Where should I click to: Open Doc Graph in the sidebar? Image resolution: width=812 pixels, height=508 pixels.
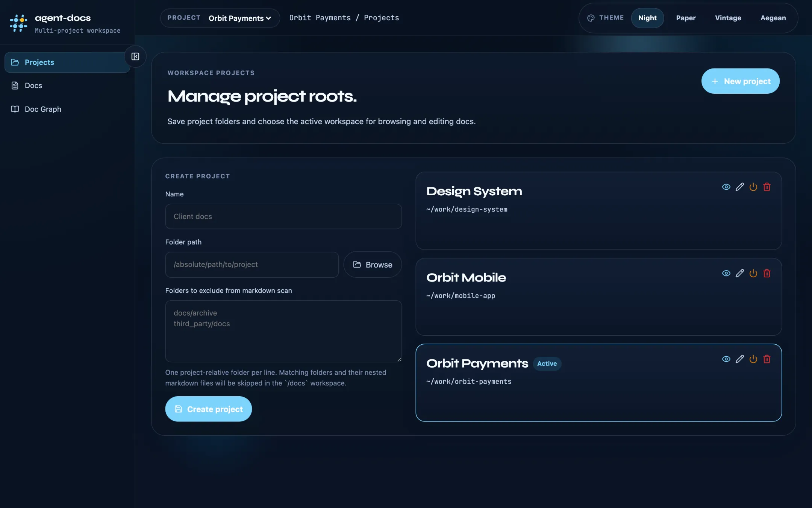pos(67,109)
